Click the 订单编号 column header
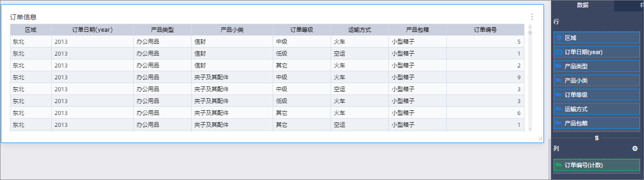 486,29
